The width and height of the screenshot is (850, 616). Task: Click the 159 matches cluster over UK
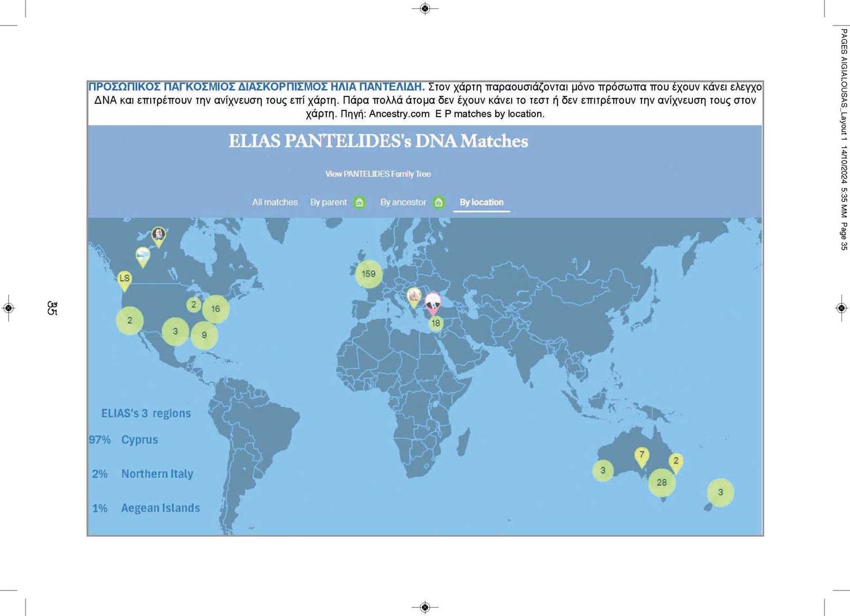click(x=368, y=274)
